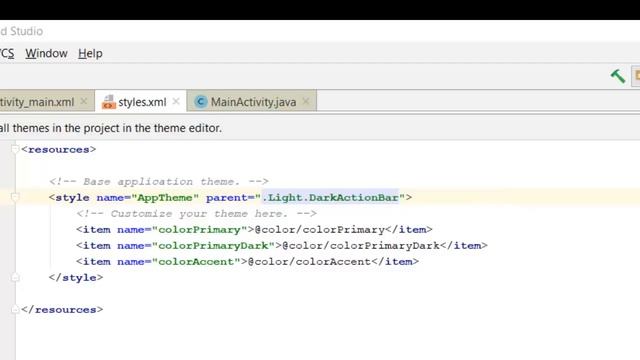Click the @color/colorPrimaryDark value text
This screenshot has width=640, height=360.
(x=361, y=246)
